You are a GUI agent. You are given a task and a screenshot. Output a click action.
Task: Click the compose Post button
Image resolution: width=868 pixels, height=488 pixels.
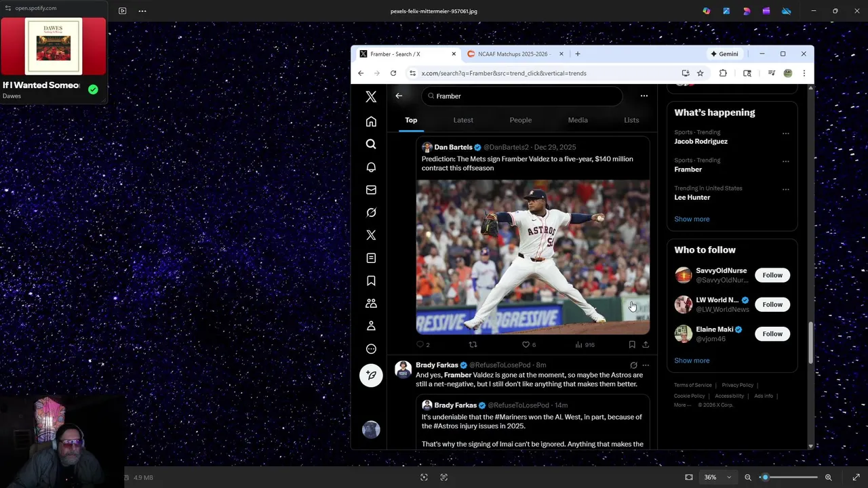click(371, 375)
